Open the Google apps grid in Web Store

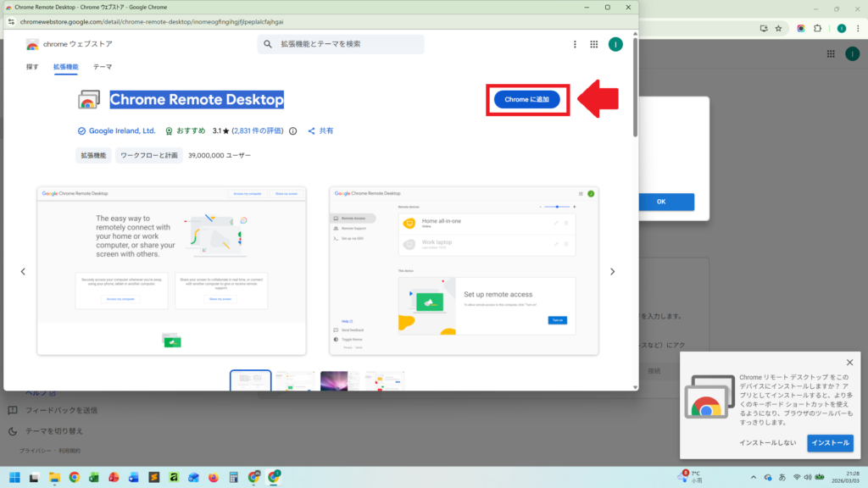coord(594,44)
